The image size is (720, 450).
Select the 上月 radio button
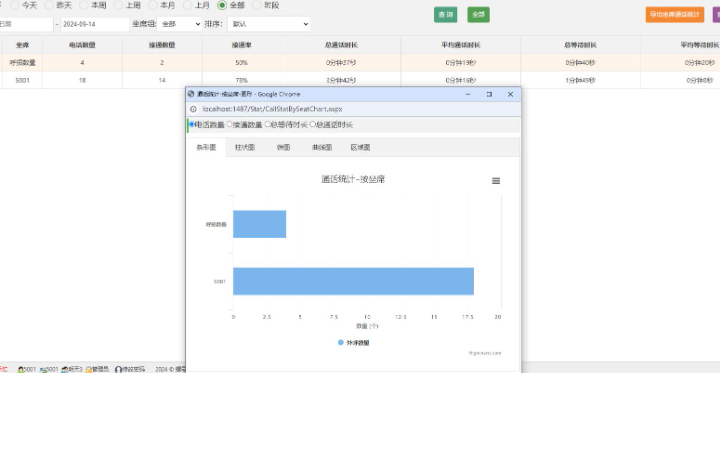187,5
